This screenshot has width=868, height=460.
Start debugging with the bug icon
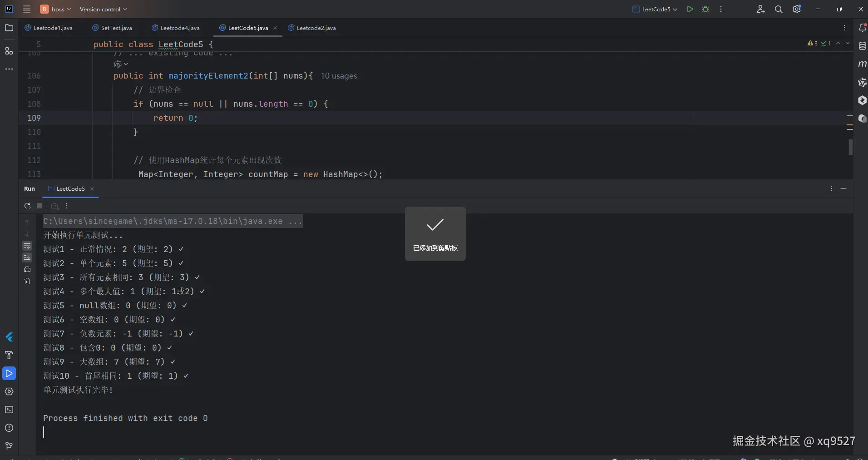[705, 9]
